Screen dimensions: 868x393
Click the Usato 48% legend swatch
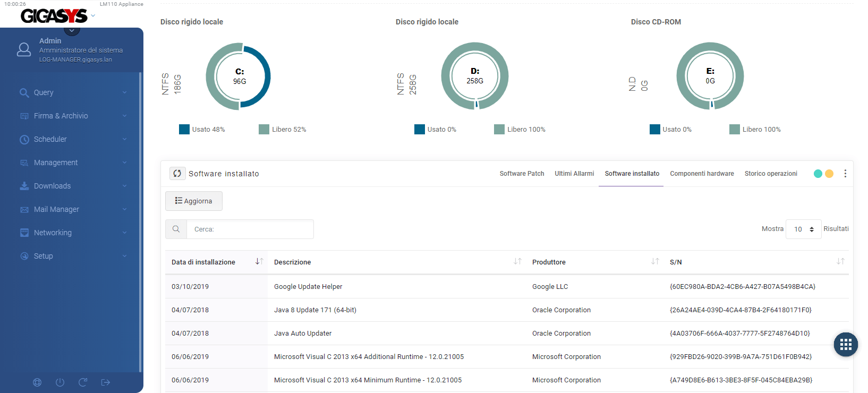pyautogui.click(x=184, y=130)
